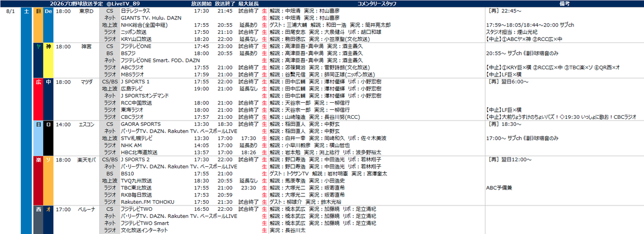Select the stadium cell 'ベルーナ'

86,209
